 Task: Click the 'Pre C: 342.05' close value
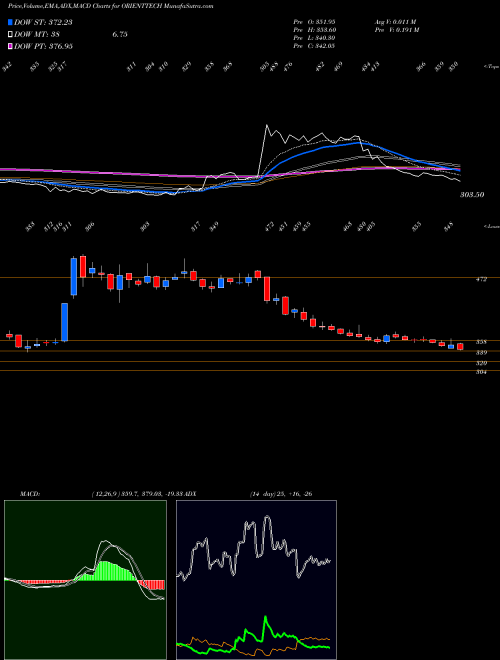[314, 46]
